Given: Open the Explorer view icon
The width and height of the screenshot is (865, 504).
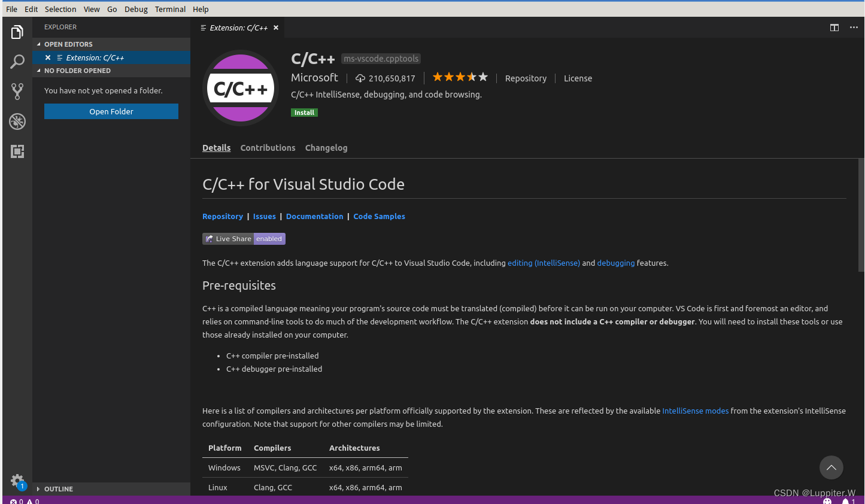Looking at the screenshot, I should [17, 31].
